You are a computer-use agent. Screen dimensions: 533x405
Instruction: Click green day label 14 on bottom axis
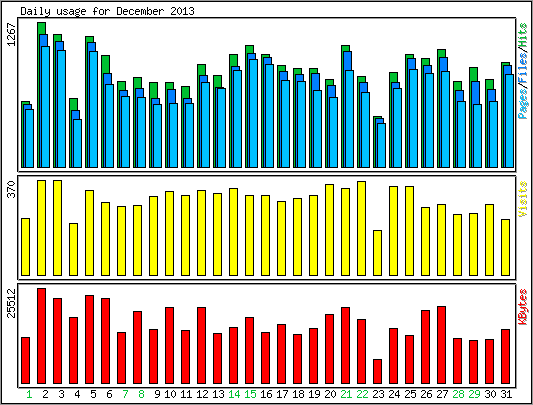point(234,394)
